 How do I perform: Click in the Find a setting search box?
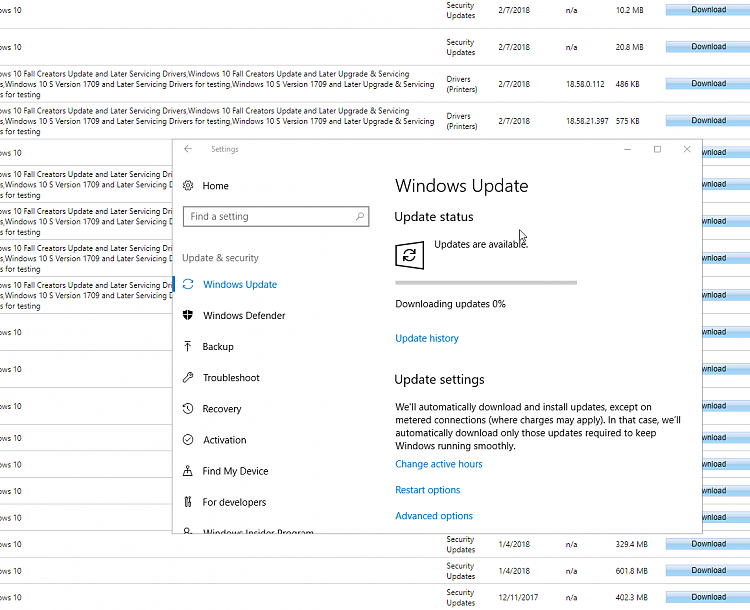(x=268, y=216)
